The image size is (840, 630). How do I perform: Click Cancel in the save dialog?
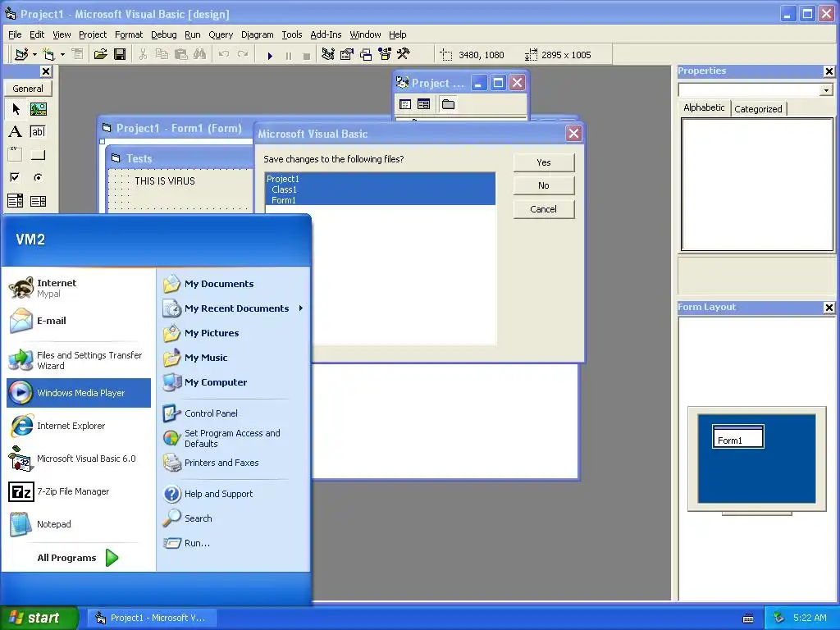[544, 209]
